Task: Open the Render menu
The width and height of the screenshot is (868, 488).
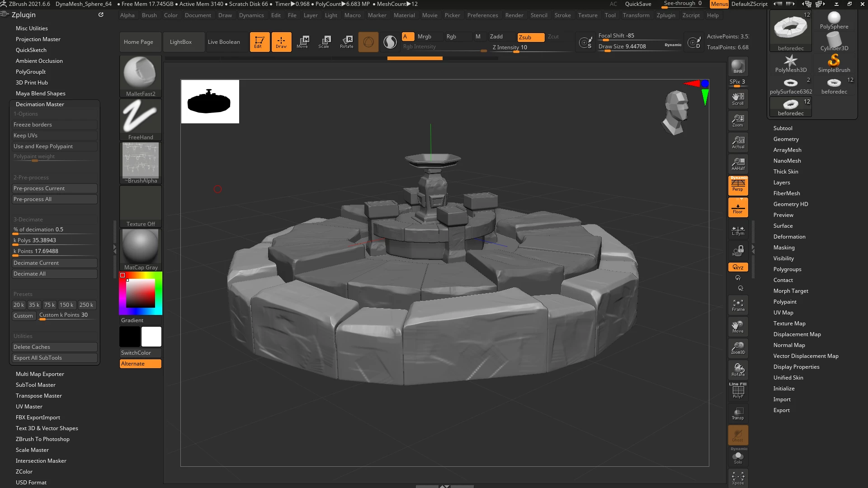Action: tap(514, 15)
